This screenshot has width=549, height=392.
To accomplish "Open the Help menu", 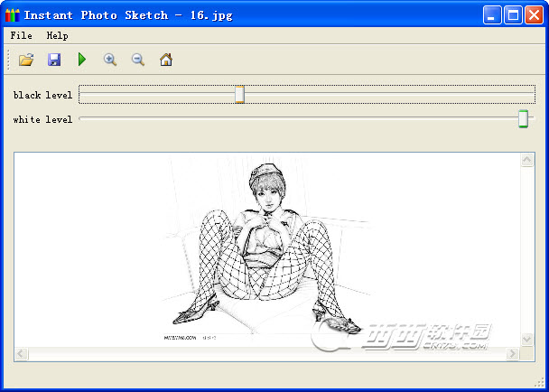I will [x=57, y=35].
